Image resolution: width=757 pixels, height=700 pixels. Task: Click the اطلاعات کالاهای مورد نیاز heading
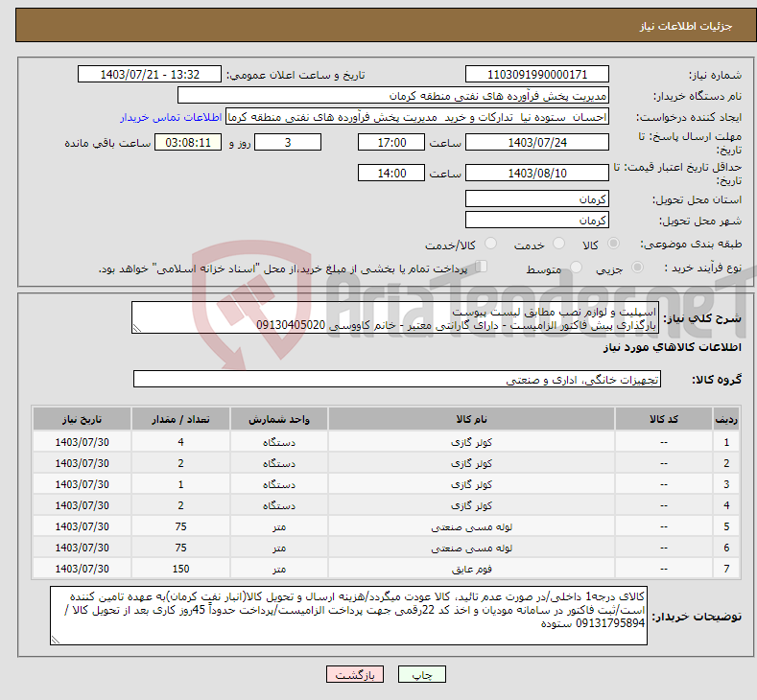tap(672, 347)
